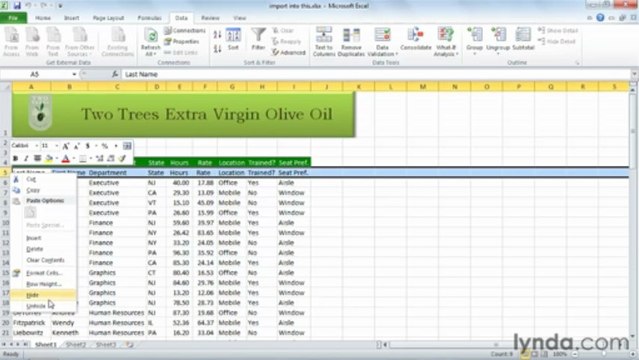Click the Ungroup outline icon
The height and width of the screenshot is (360, 639).
498,36
